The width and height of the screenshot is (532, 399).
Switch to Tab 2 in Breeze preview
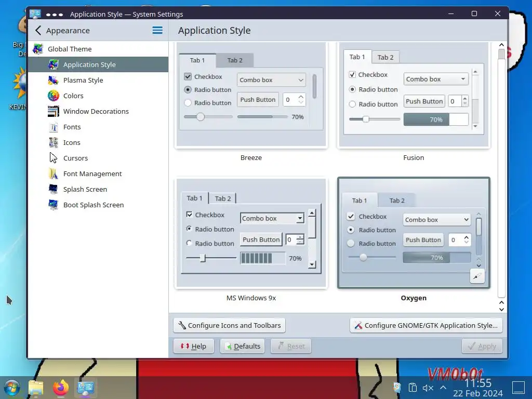coord(235,60)
